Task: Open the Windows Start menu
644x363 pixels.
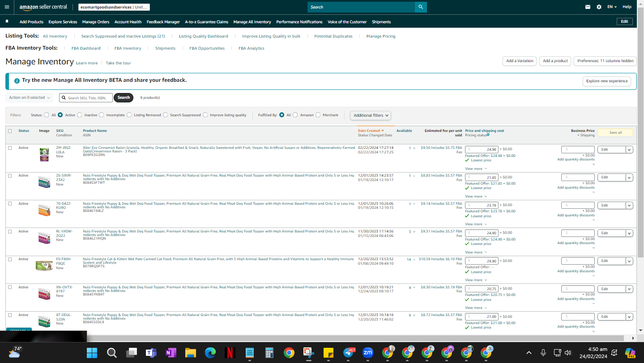Action: point(92,353)
